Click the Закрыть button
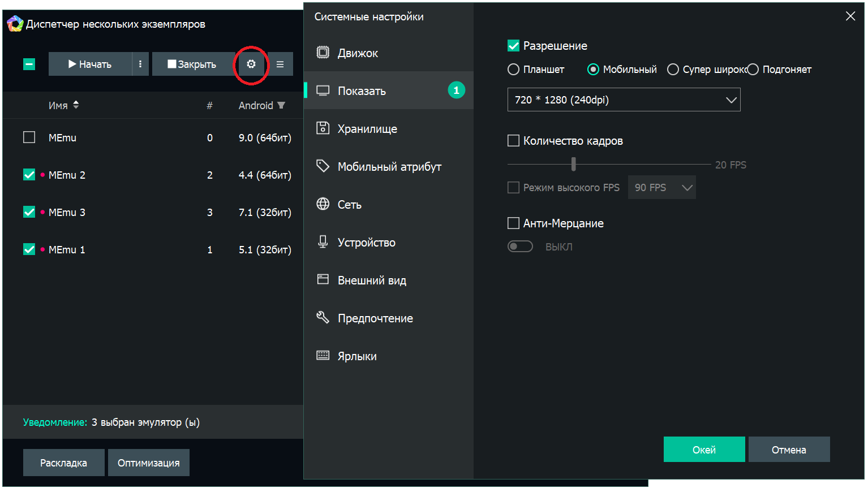This screenshot has width=868, height=488. pos(193,64)
